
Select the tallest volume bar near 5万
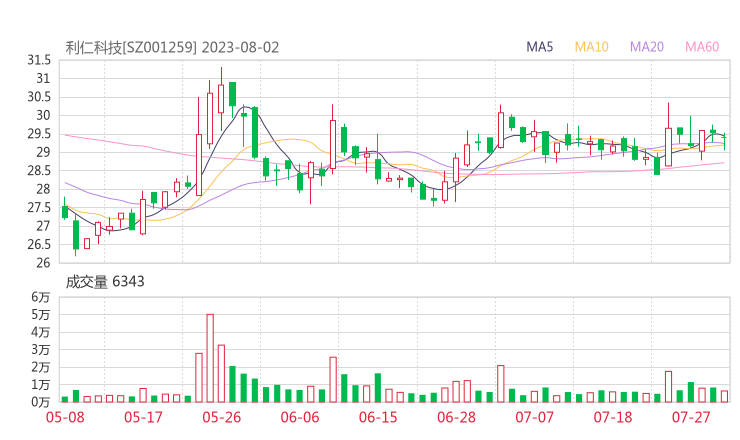click(210, 358)
